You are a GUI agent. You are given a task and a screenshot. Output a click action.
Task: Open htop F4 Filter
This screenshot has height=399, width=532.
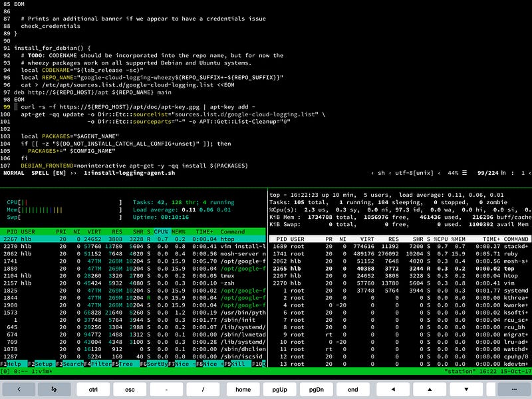click(x=98, y=364)
